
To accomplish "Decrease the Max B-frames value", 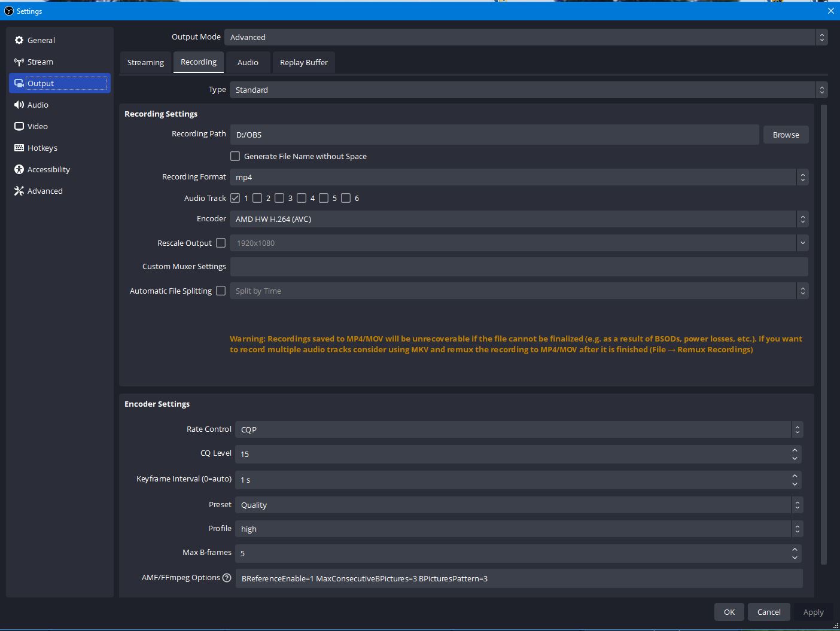I will click(795, 557).
